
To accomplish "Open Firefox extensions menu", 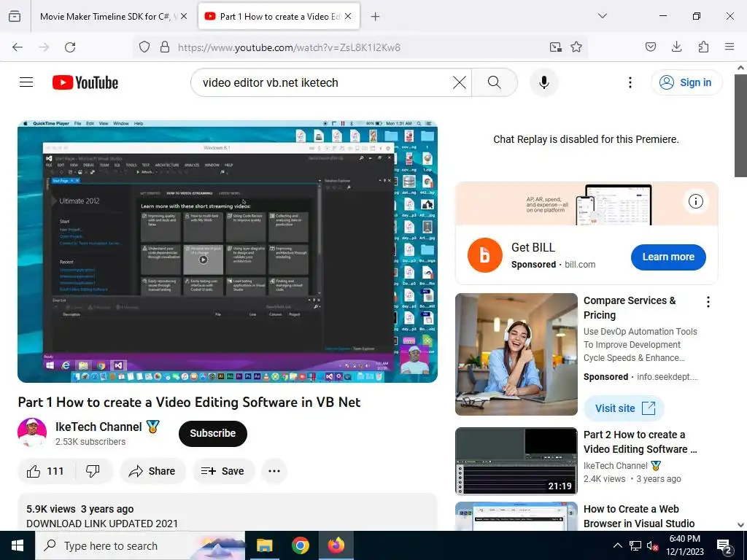I will point(703,47).
